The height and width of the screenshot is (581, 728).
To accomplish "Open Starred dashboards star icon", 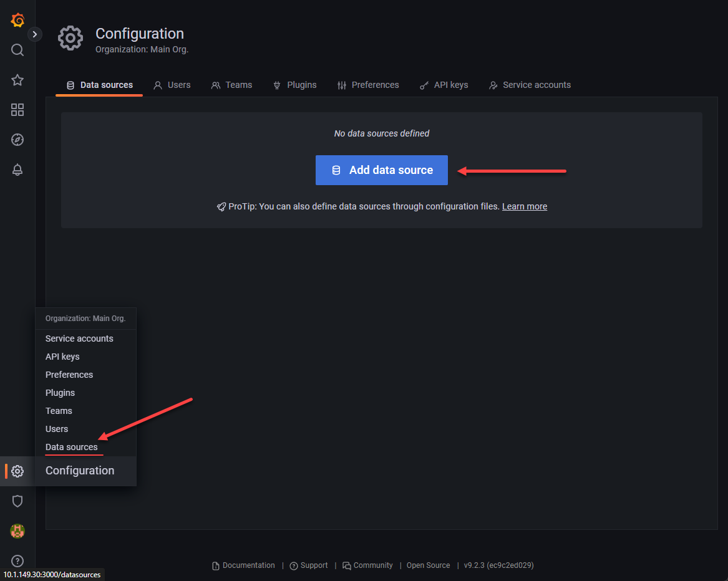I will [17, 80].
